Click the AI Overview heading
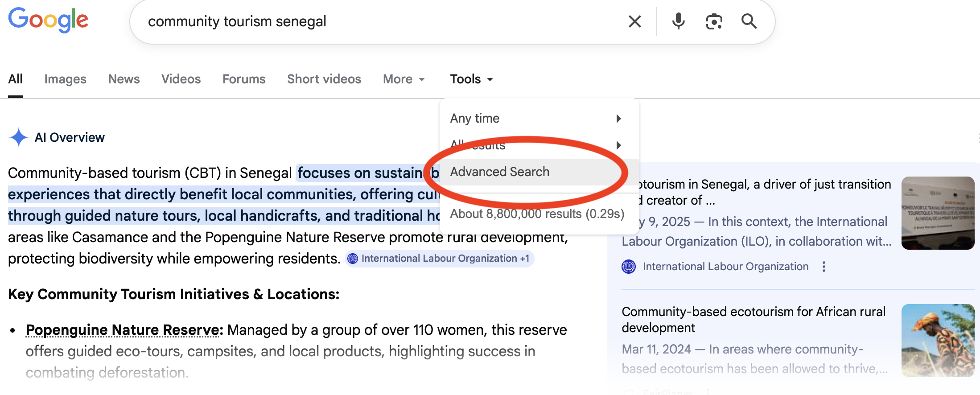Image resolution: width=980 pixels, height=395 pixels. click(x=70, y=137)
